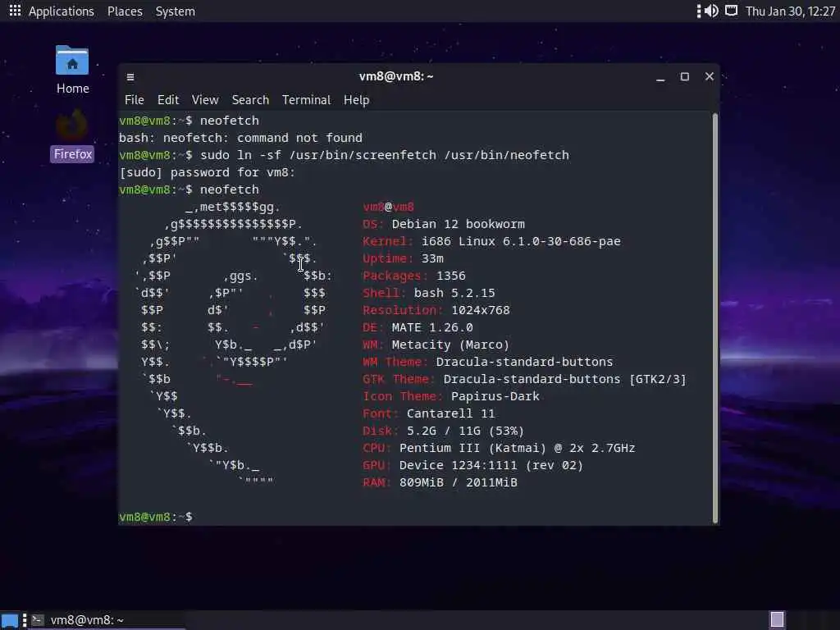Click the Disk '5.2G / 11G (53%)' text

coord(466,431)
